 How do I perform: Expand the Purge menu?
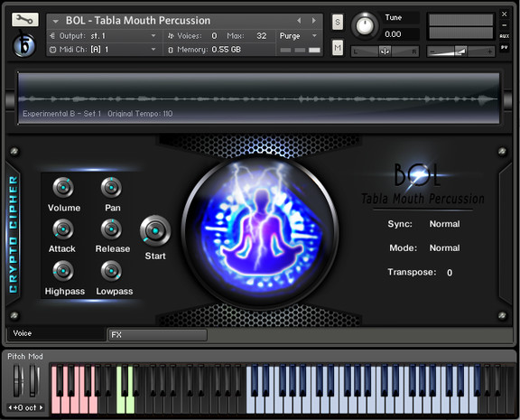click(298, 36)
